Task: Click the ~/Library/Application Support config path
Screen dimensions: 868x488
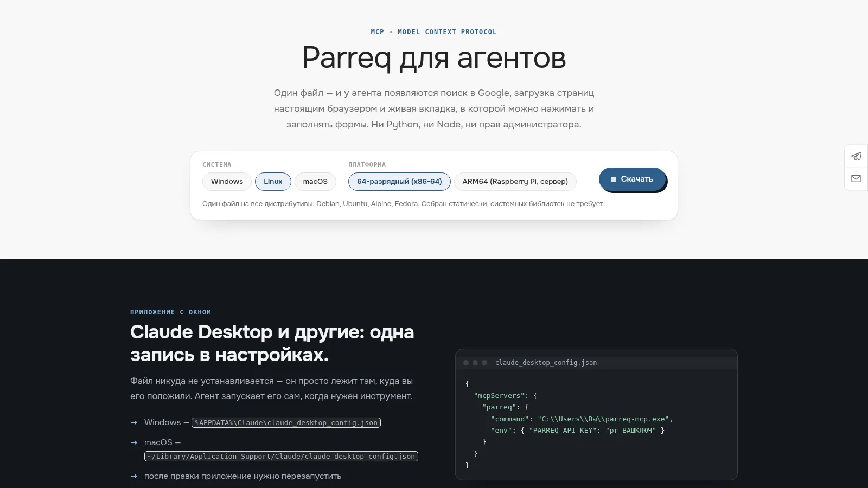Action: [281, 457]
